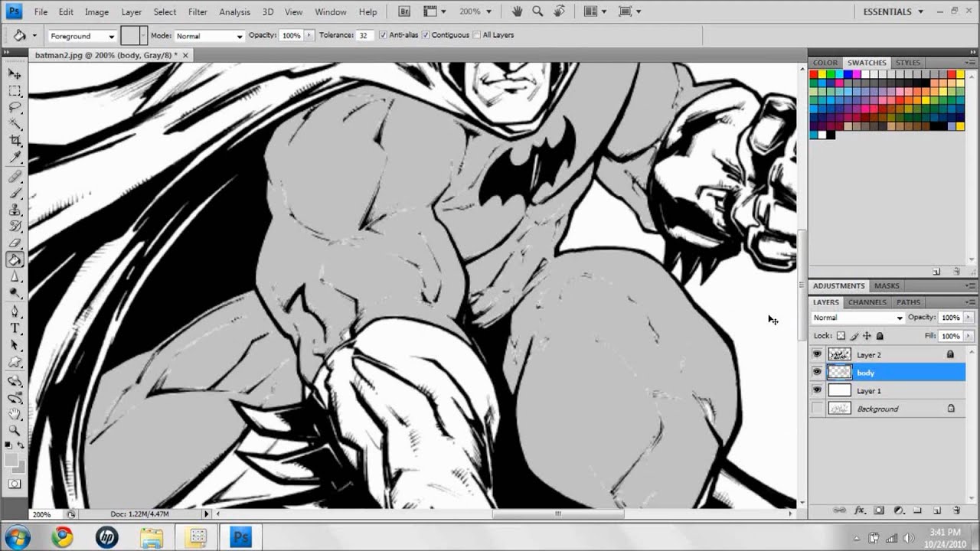980x551 pixels.
Task: Select the Healing Brush tool
Action: coord(15,177)
